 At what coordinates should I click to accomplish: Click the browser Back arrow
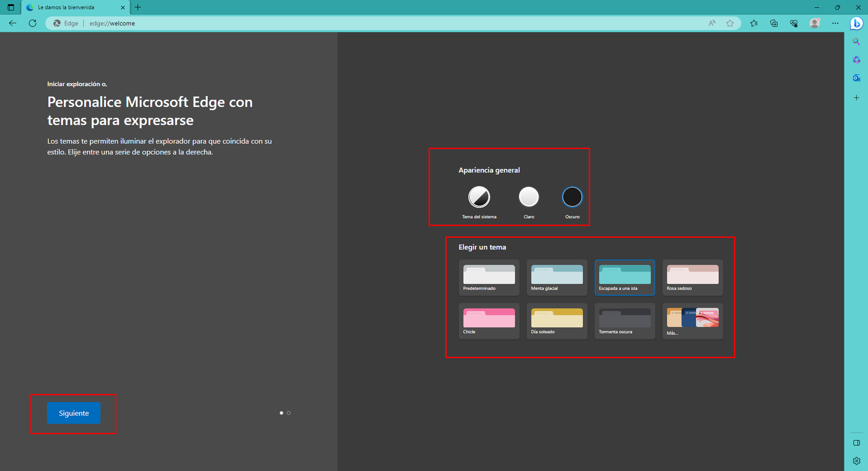tap(12, 23)
